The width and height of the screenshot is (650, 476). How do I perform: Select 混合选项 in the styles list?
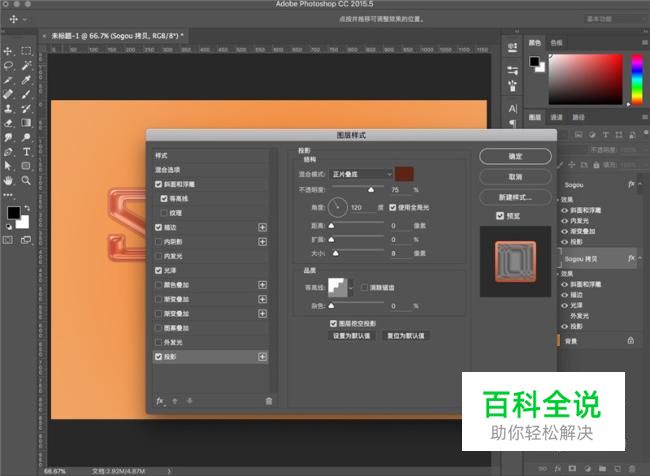coord(211,170)
